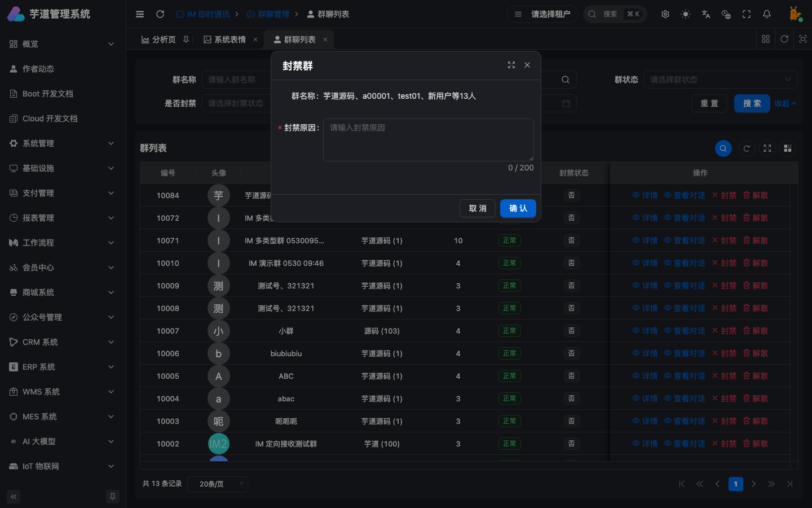Expand the 概览 sidebar menu
812x508 pixels.
point(63,44)
